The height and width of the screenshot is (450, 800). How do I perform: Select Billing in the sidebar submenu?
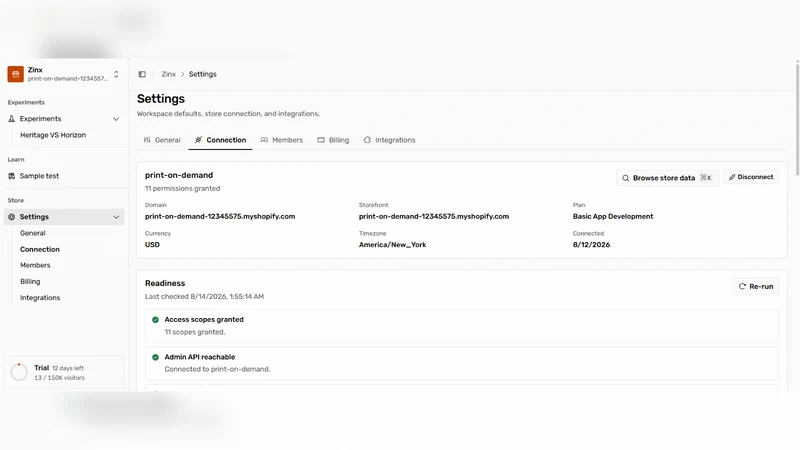[x=30, y=282]
